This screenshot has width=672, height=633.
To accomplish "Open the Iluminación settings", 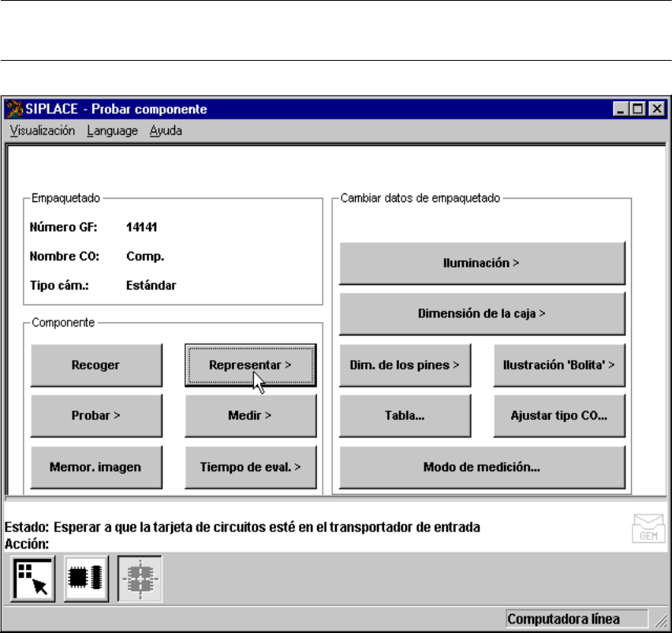I will pos(481,263).
